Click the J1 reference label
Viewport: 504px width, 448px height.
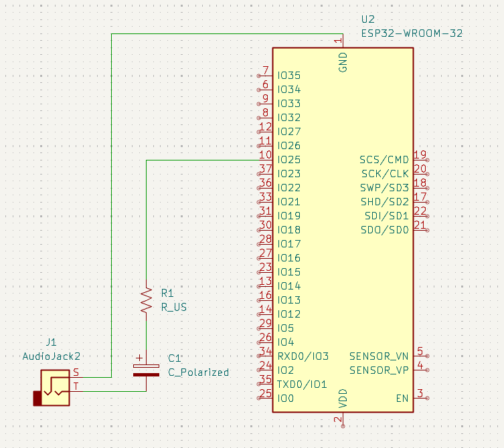pos(52,342)
